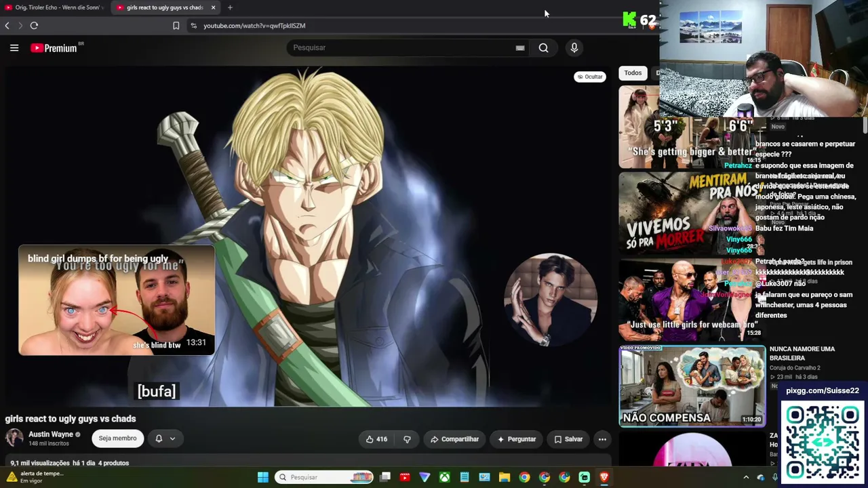Open the purple triangle app on taskbar

(425, 477)
